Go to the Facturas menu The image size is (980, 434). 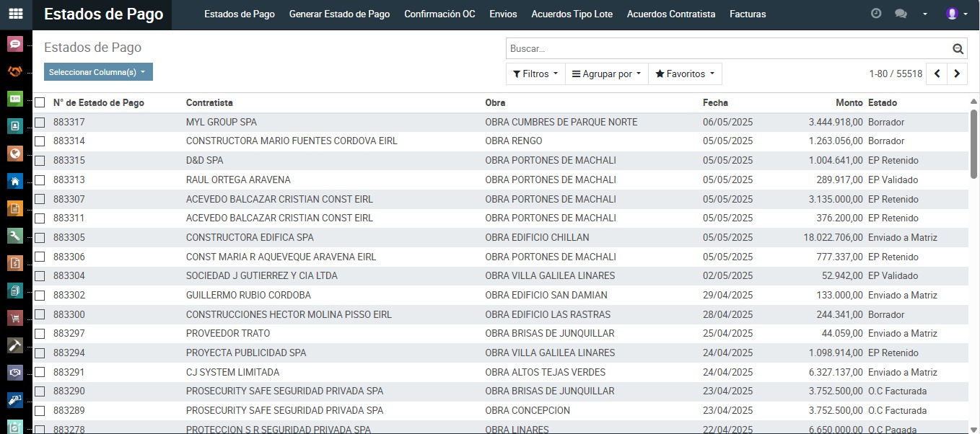pos(748,14)
